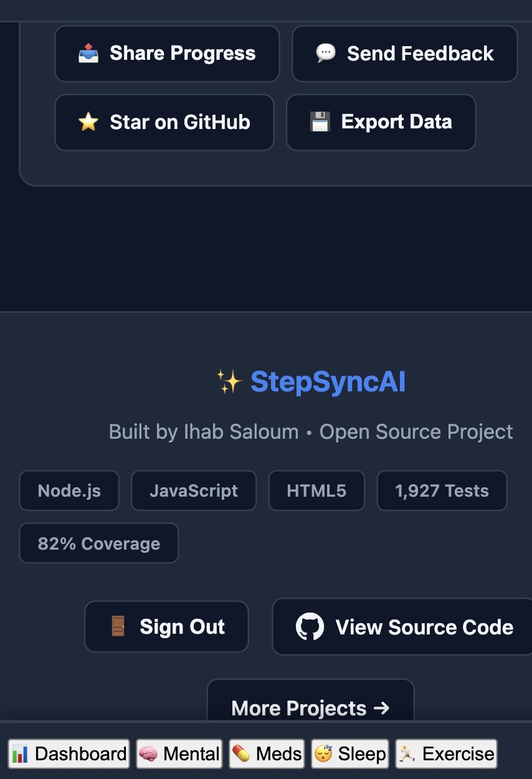
Task: Select the Node.js badge
Action: pos(69,490)
